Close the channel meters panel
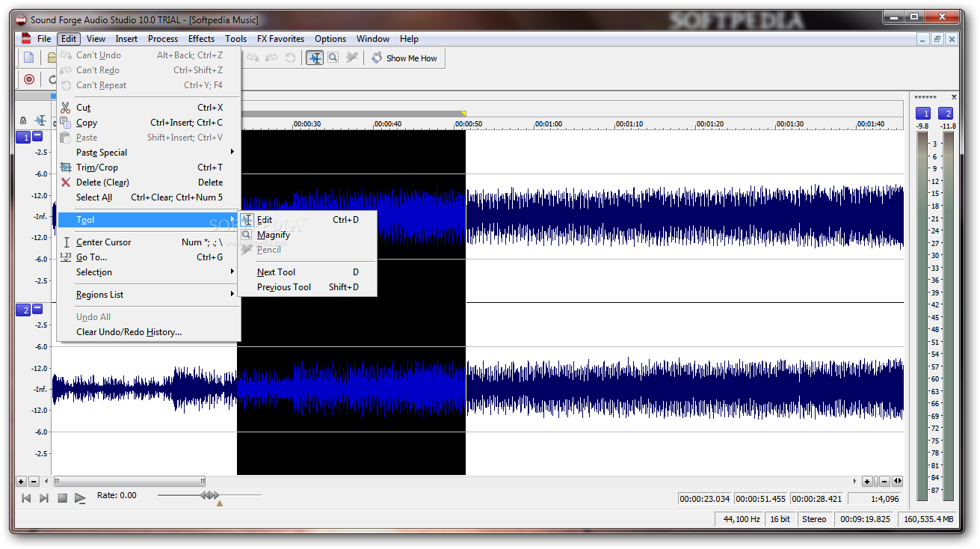This screenshot has width=980, height=549. (x=954, y=97)
